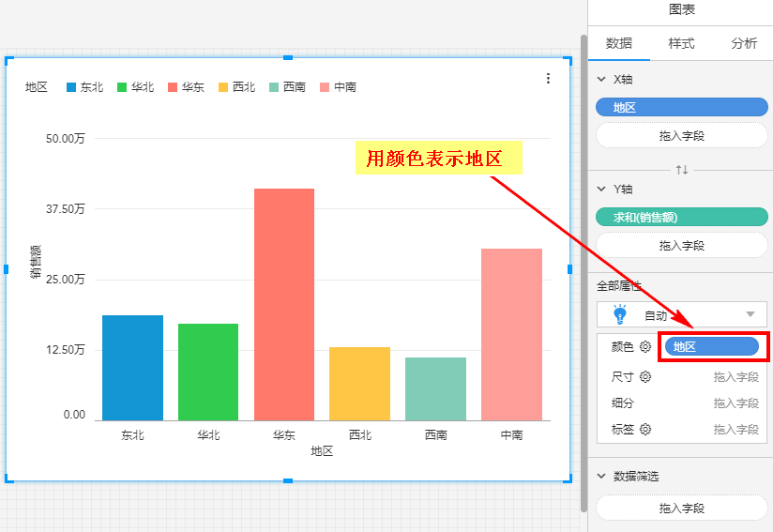Click the 求和(销售额) field pill in Y轴

[x=681, y=218]
